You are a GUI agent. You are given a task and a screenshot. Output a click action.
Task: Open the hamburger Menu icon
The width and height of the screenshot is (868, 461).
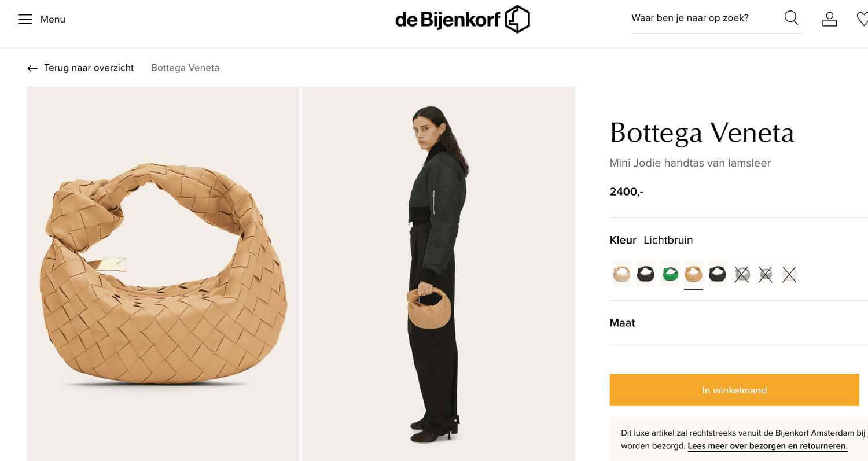(x=25, y=20)
